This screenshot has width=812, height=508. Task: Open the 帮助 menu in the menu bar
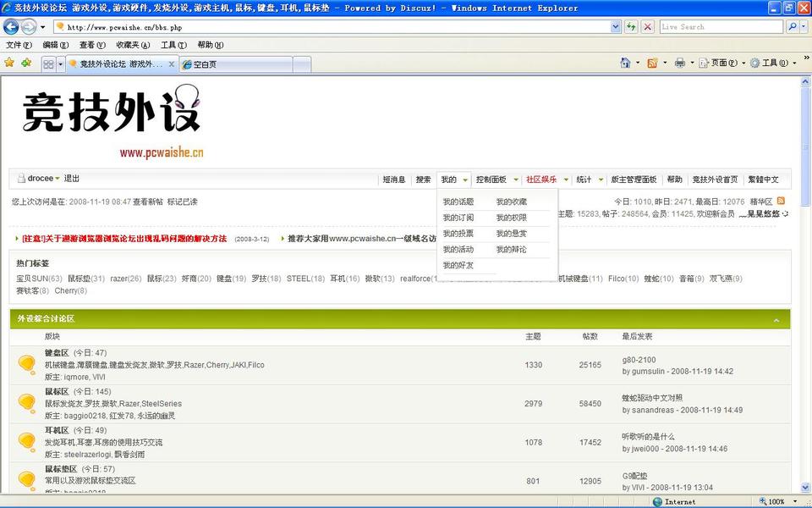tap(211, 45)
